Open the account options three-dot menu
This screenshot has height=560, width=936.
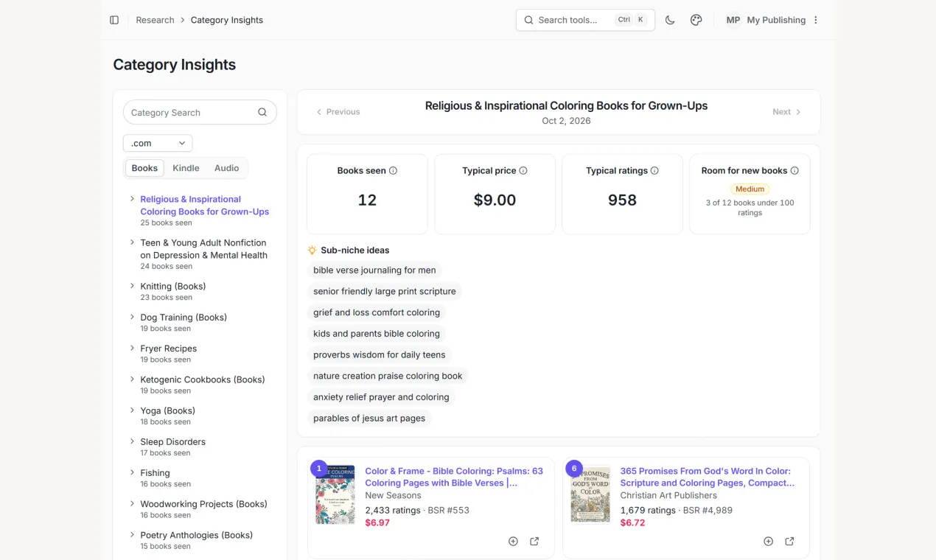(816, 20)
